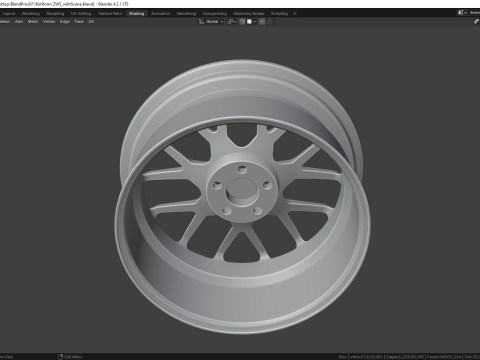
Task: Open the Texture Paint workspace tab
Action: (x=110, y=14)
